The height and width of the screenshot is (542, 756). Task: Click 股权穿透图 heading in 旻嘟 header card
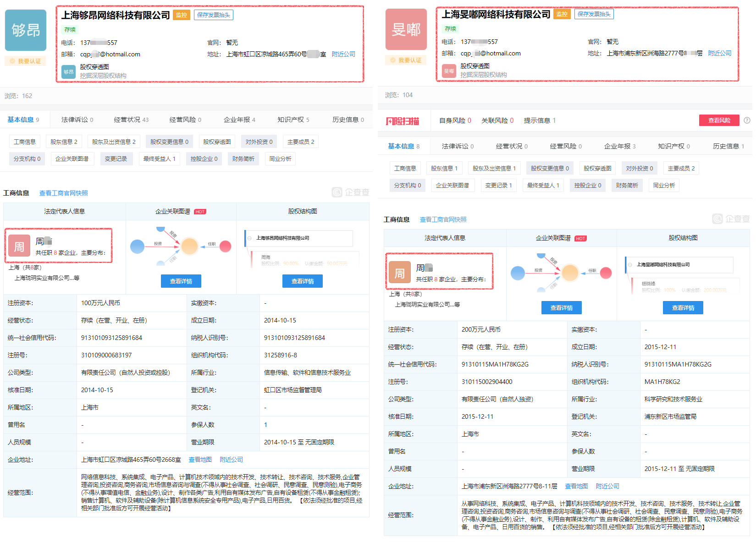[x=475, y=66]
